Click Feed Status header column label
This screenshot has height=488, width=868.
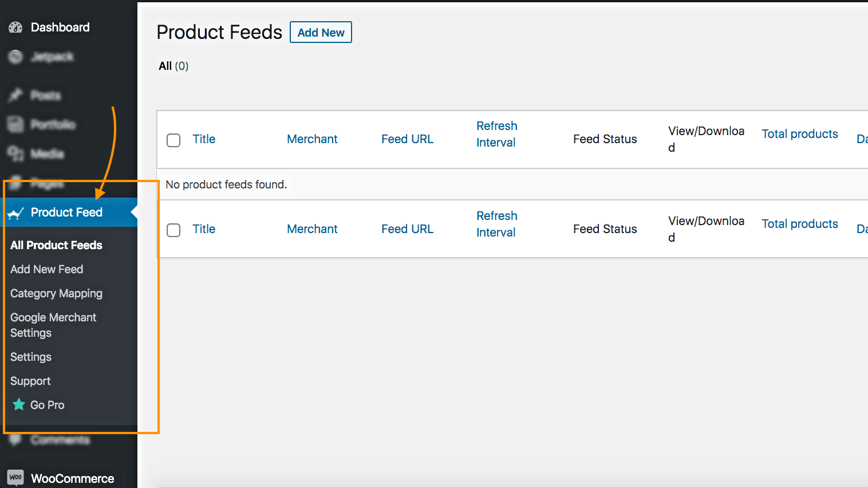pyautogui.click(x=605, y=139)
